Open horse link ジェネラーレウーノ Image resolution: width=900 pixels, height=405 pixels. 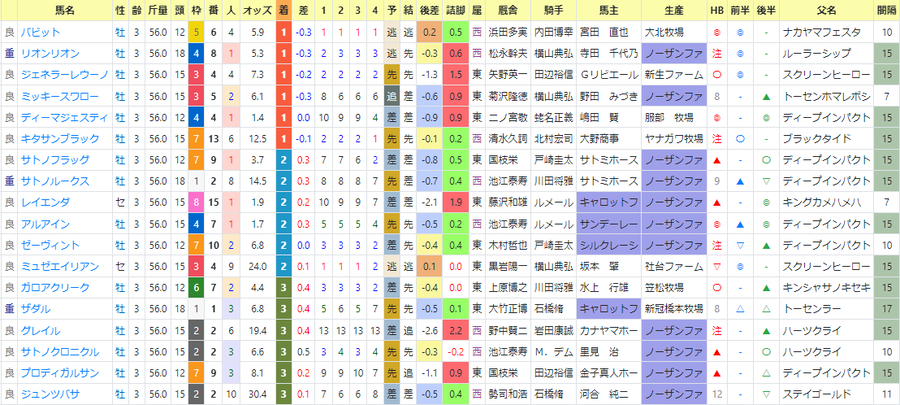pos(64,75)
